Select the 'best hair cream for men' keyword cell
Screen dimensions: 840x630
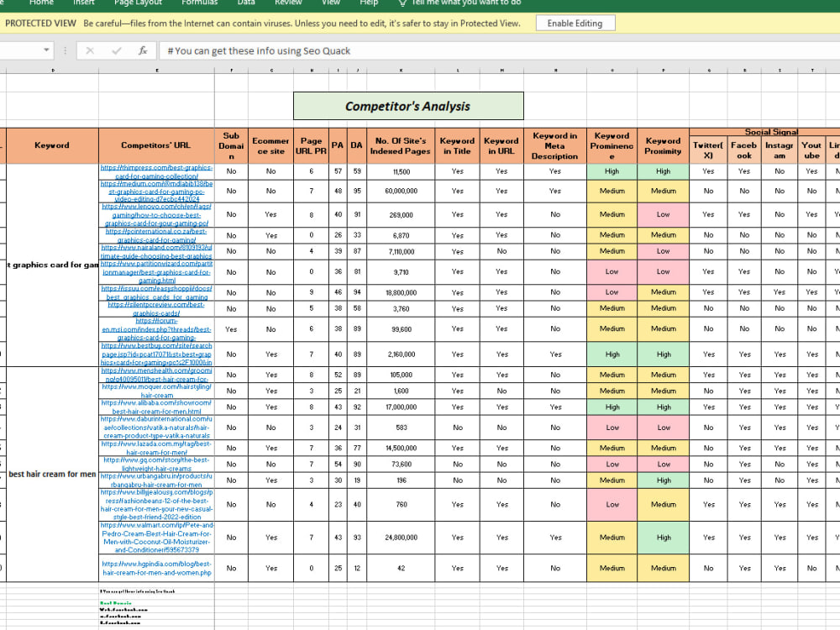pyautogui.click(x=52, y=474)
